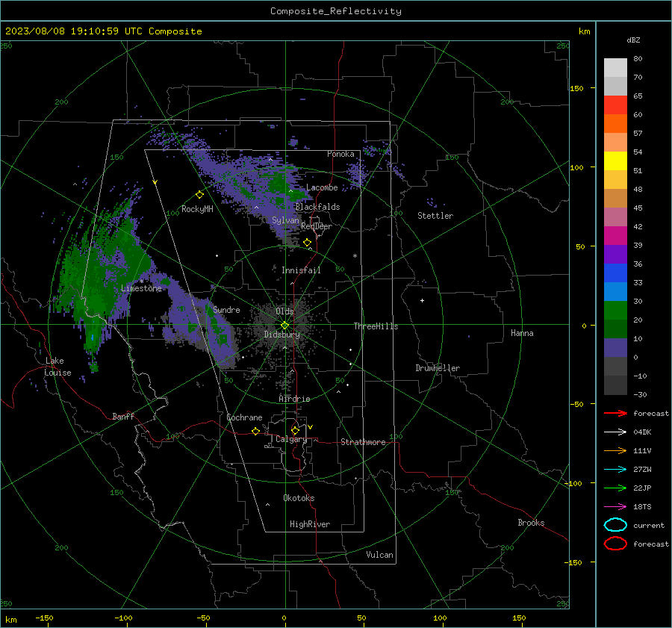This screenshot has height=628, width=672.
Task: Click the white 04DK arrow icon
Action: coord(615,432)
